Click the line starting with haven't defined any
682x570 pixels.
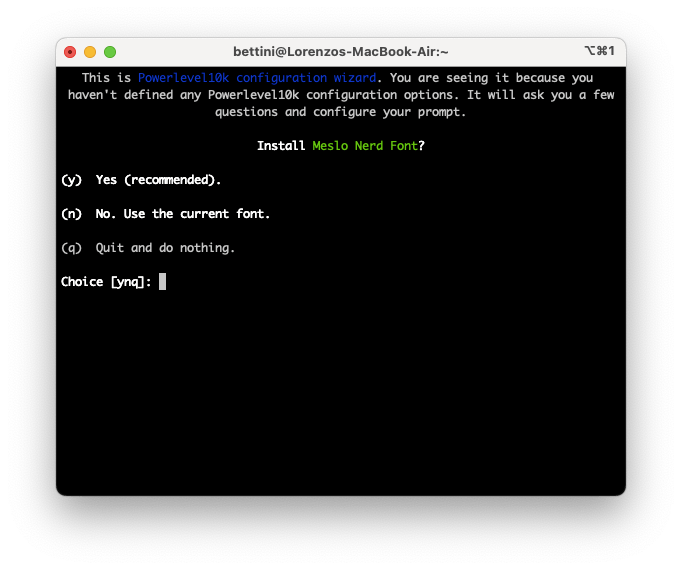tap(341, 95)
